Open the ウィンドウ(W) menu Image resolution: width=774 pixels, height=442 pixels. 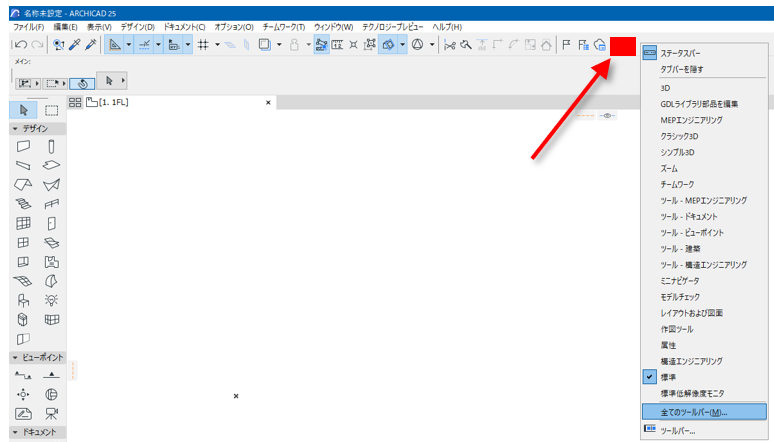334,27
